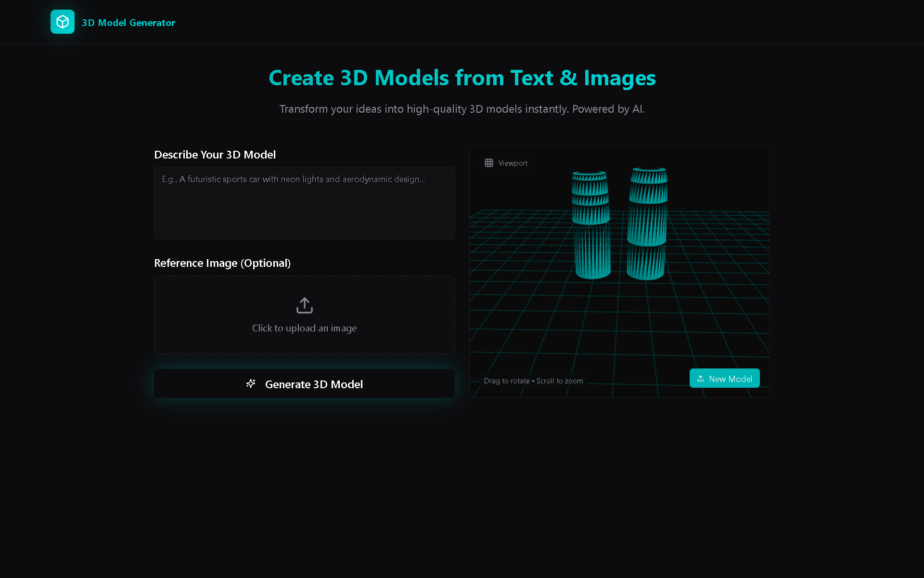Click the 3D Model Generator title
Screen dimensions: 924x578
point(128,23)
